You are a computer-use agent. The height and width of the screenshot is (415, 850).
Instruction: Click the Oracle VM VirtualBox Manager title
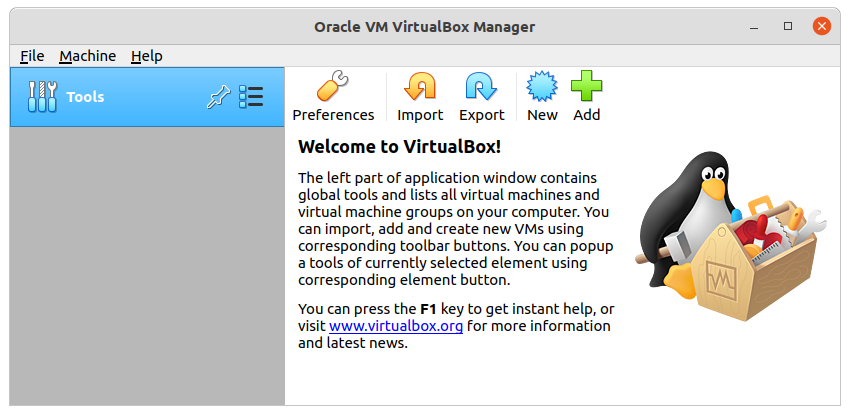[x=424, y=27]
